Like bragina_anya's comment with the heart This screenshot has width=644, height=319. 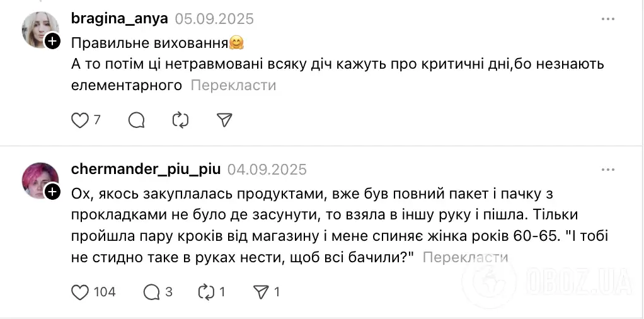point(79,120)
